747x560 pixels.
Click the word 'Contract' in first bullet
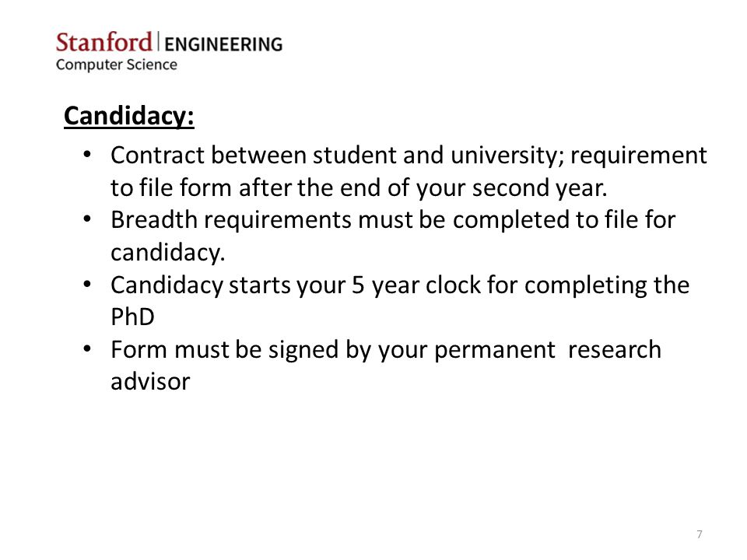click(x=158, y=156)
